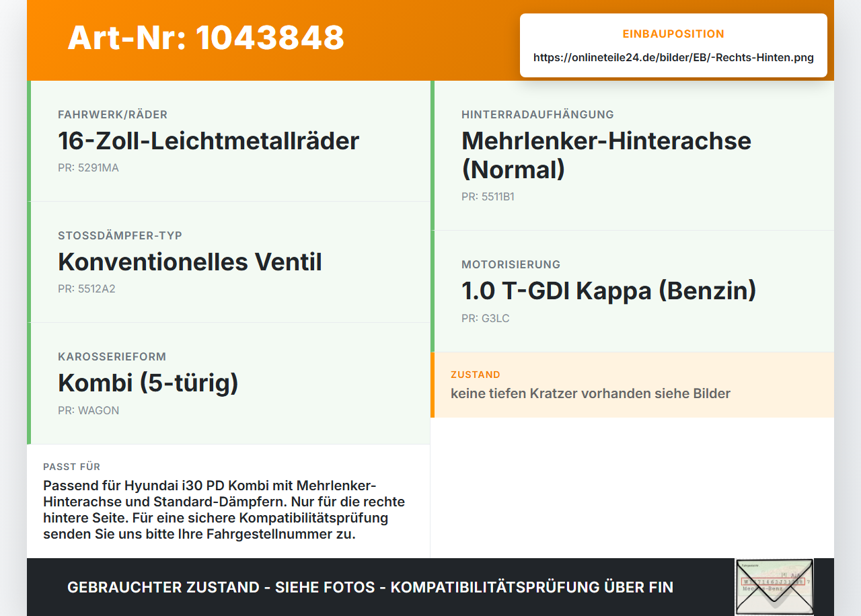Image resolution: width=861 pixels, height=616 pixels.
Task: Click STOSSDÄMPFER-TYP label
Action: click(x=120, y=235)
